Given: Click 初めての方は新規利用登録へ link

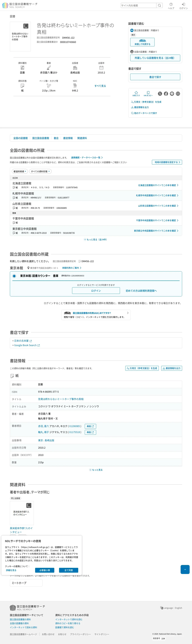Looking at the screenshot, I should [141, 291].
